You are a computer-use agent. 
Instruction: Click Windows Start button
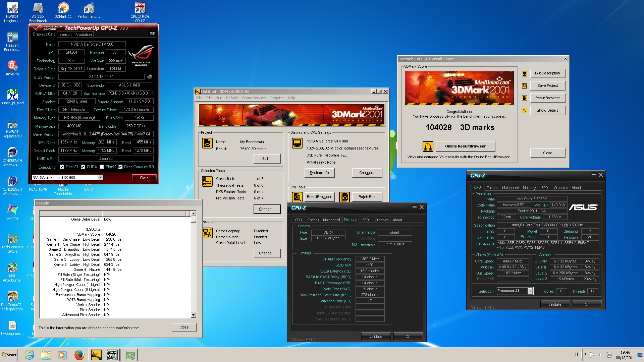9,355
